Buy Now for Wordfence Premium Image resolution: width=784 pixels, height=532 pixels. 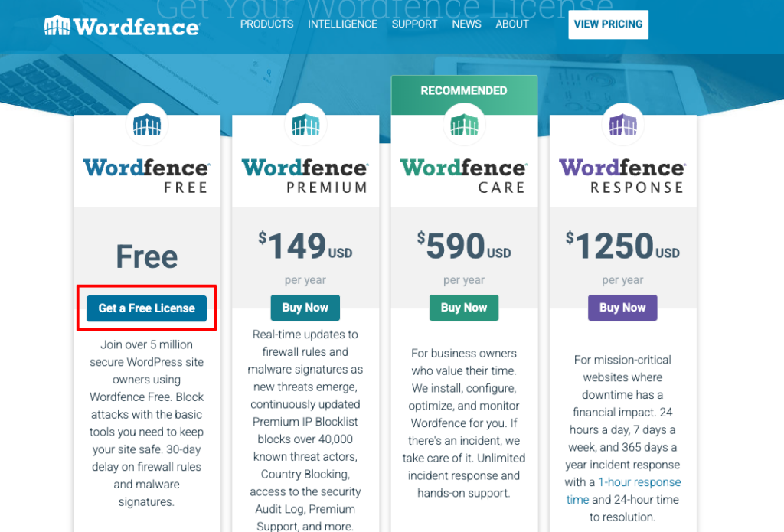[305, 308]
